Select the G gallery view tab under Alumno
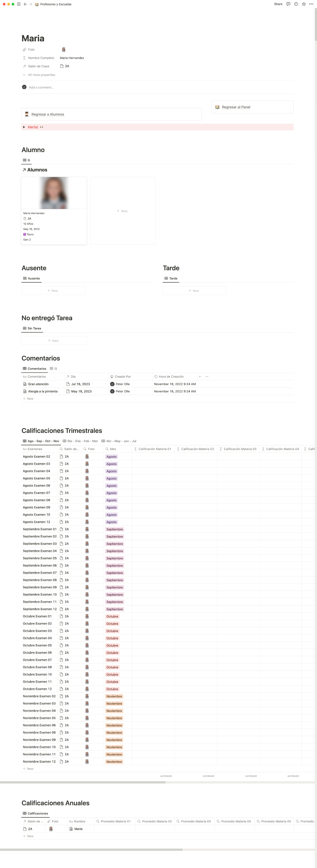Viewport: 317px width, 868px height. [26, 160]
